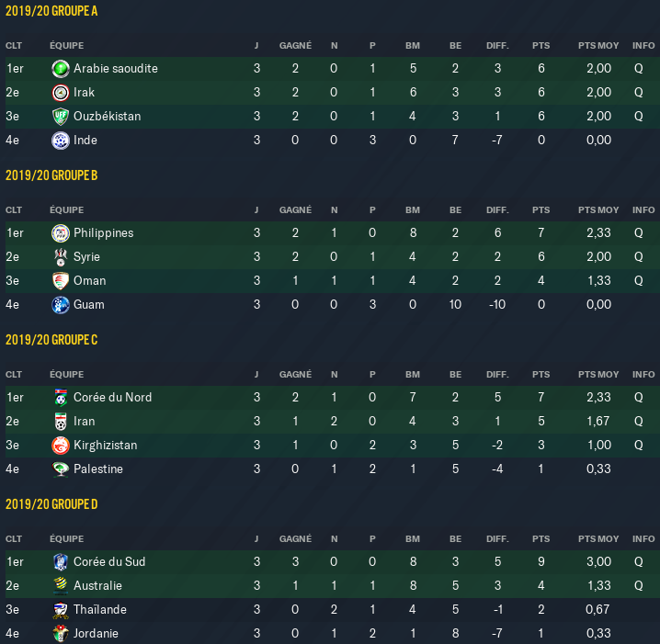Image resolution: width=660 pixels, height=644 pixels.
Task: Select the Palestine row in Groupe C
Action: (x=330, y=469)
